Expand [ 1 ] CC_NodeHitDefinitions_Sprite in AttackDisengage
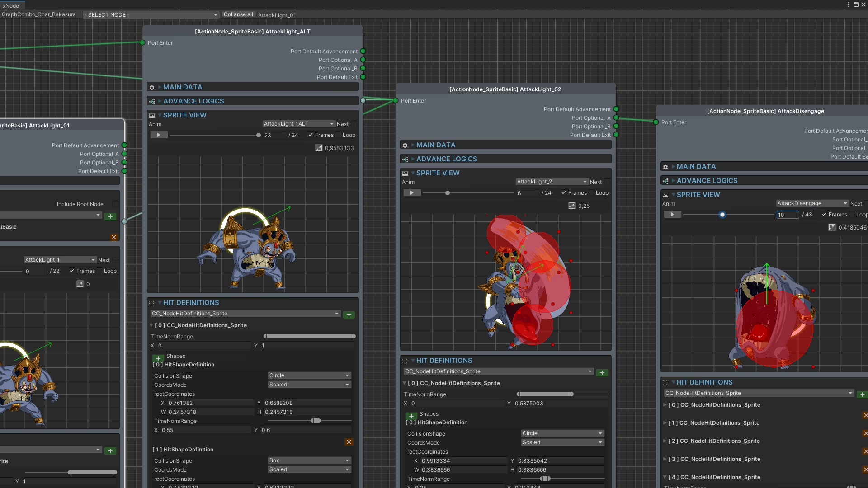The height and width of the screenshot is (488, 868). (665, 423)
